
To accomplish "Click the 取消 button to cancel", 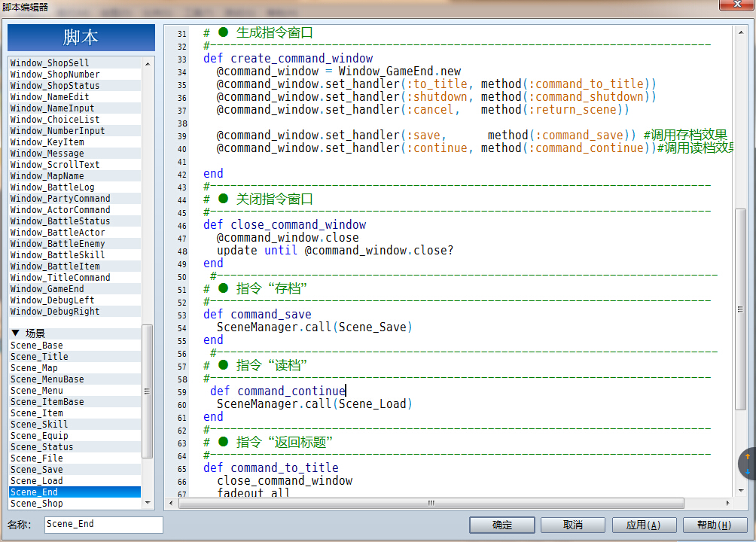I will [x=573, y=525].
